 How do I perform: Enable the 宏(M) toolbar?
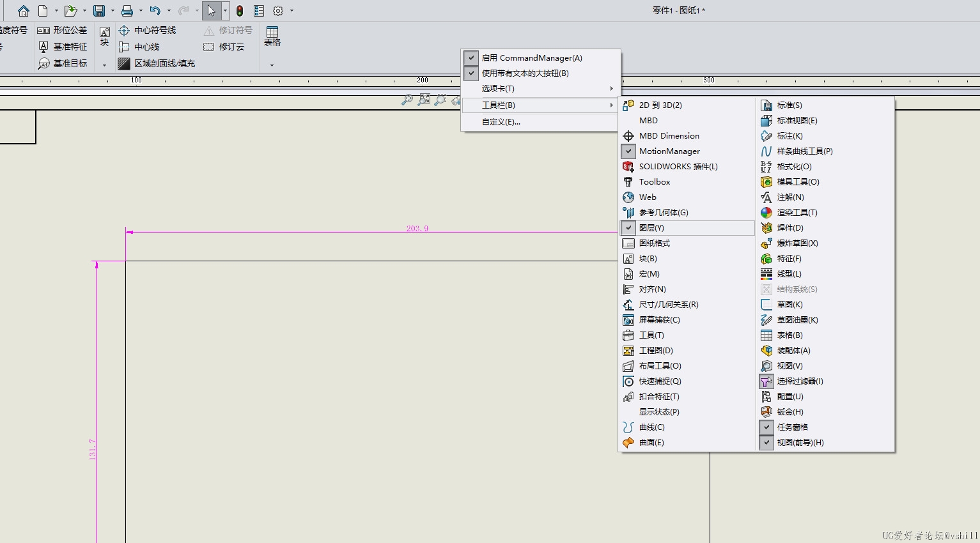tap(687, 273)
